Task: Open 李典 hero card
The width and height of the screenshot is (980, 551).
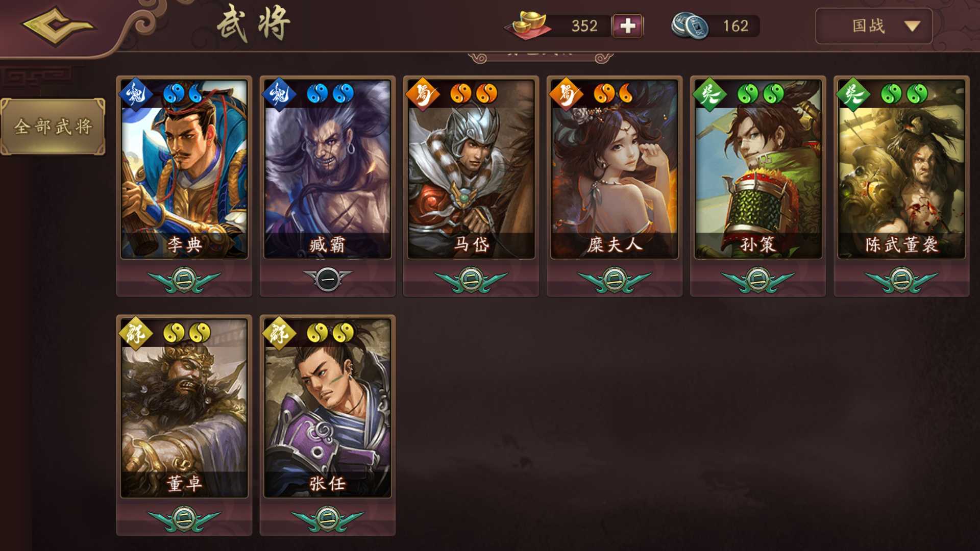Action: pyautogui.click(x=184, y=168)
